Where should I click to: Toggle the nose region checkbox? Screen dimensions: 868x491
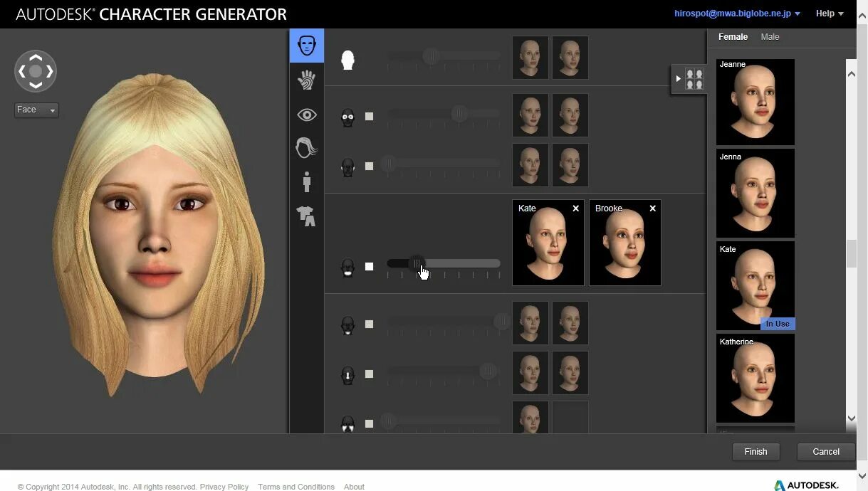(369, 374)
